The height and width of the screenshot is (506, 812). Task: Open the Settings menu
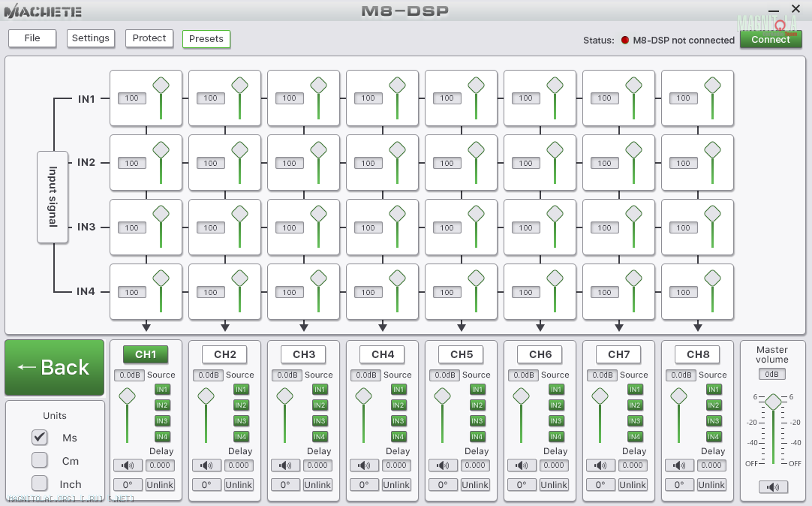(x=91, y=38)
